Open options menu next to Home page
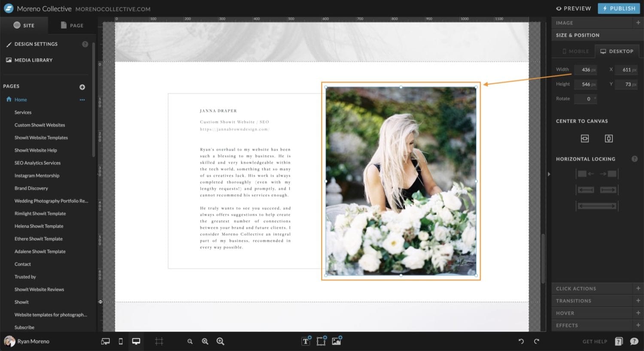This screenshot has width=644, height=351. coord(82,99)
